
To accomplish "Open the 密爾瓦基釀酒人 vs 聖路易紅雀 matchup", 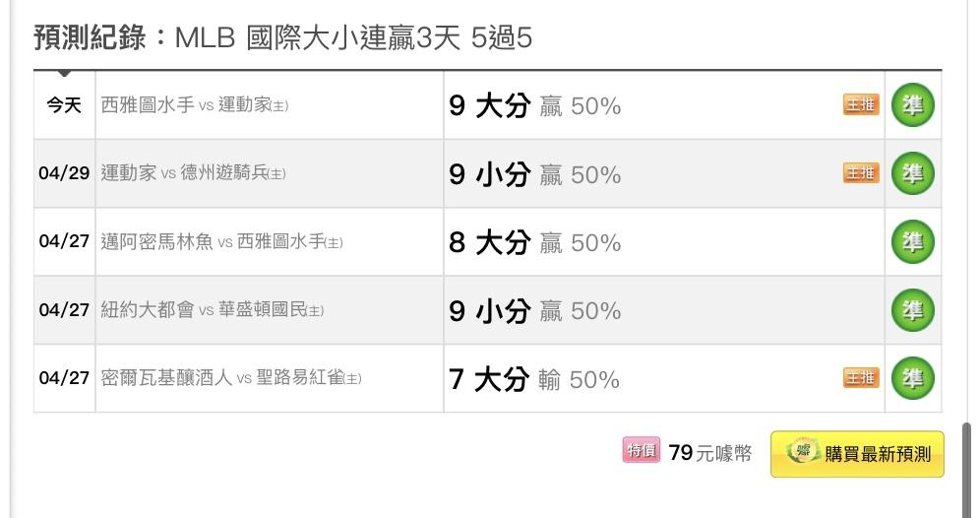I will point(231,378).
